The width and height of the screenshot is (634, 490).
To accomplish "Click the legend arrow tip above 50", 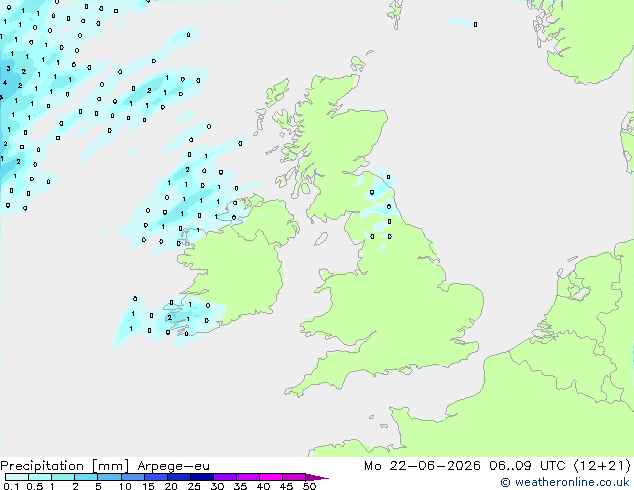I will click(317, 477).
